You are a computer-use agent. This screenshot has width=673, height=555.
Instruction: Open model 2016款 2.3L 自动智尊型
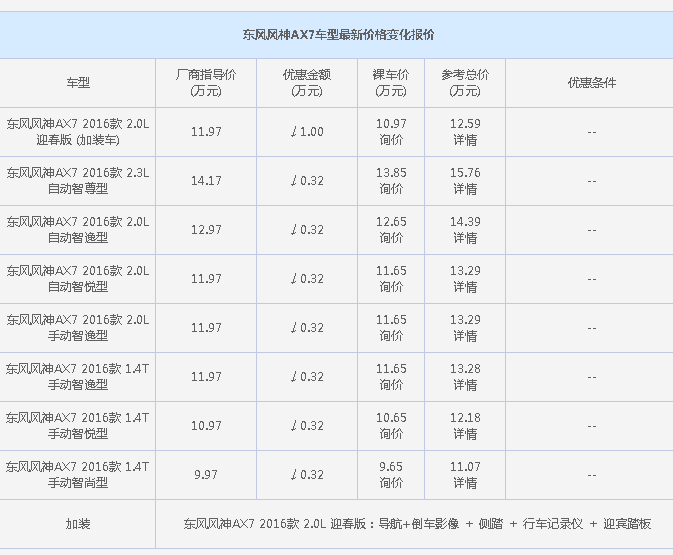click(x=77, y=181)
